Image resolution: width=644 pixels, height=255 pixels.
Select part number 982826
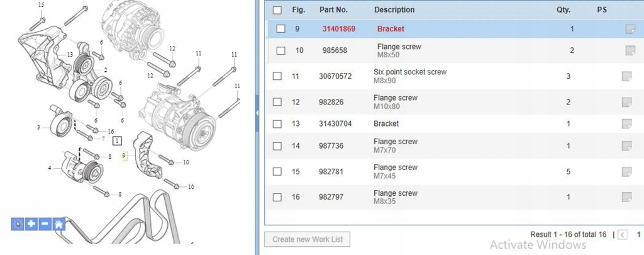331,102
